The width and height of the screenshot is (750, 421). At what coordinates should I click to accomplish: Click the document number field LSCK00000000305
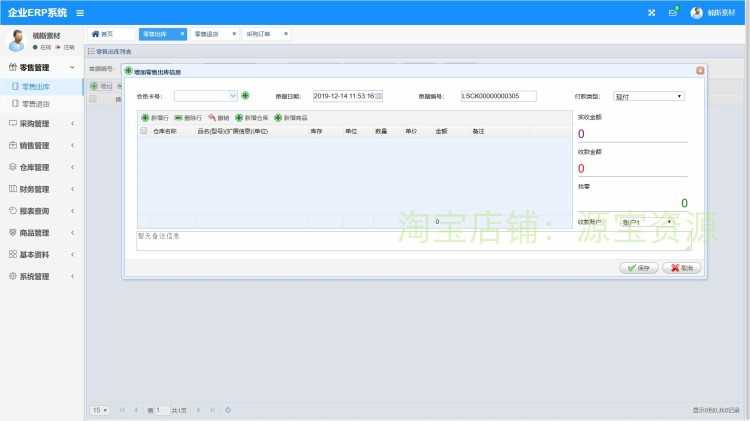click(x=498, y=96)
